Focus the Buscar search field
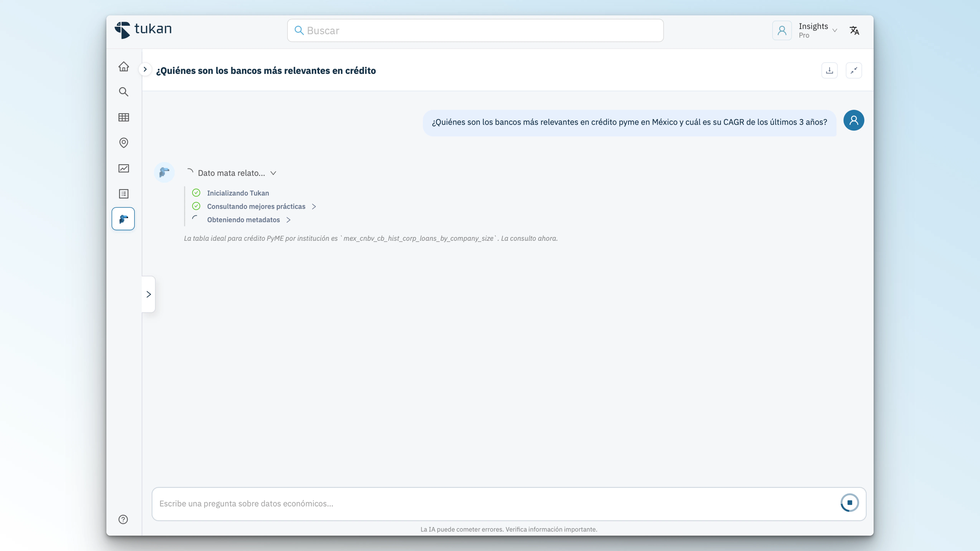The width and height of the screenshot is (980, 551). (x=476, y=31)
